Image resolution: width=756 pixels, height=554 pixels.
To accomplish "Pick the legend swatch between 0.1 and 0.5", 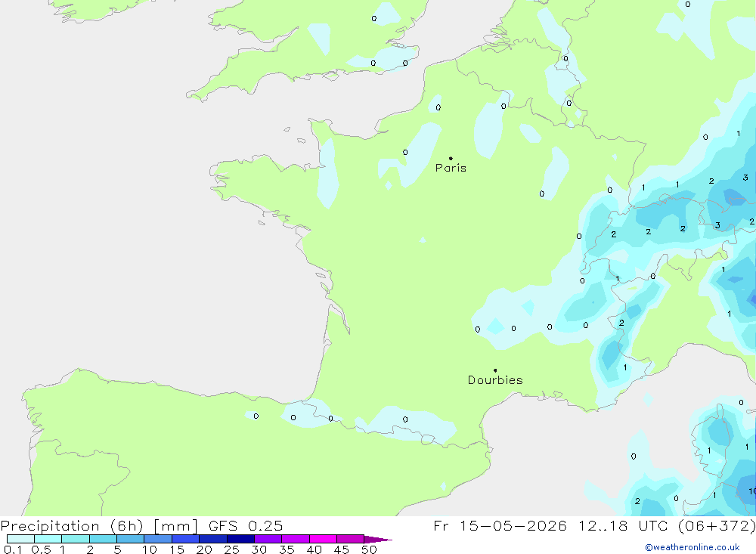I will coord(20,539).
